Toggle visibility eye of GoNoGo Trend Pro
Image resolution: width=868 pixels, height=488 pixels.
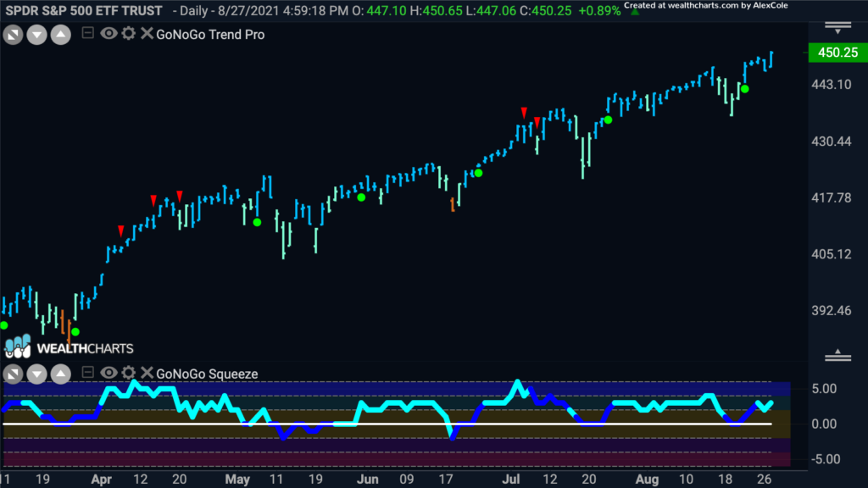(108, 33)
